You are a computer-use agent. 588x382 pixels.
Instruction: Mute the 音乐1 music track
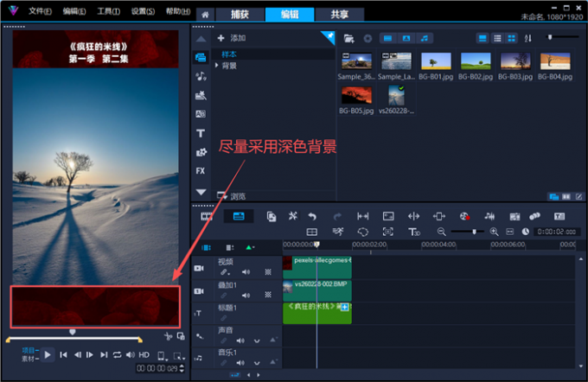click(x=240, y=363)
